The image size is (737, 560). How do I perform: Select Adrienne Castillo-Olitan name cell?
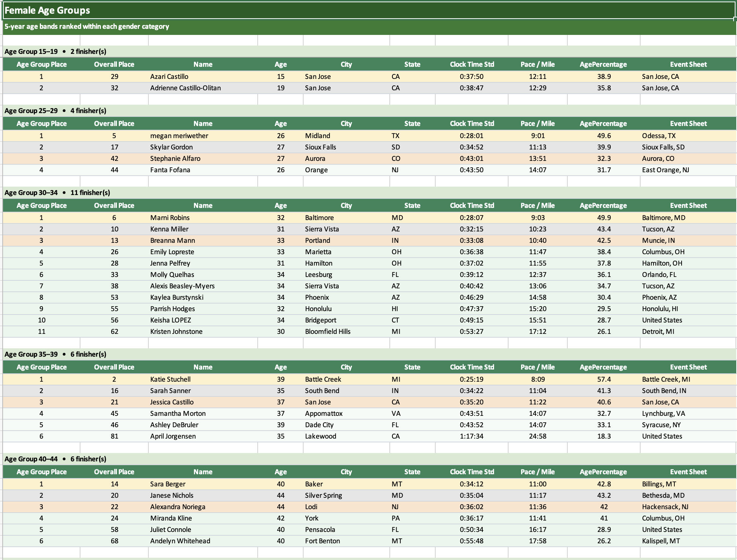[185, 88]
